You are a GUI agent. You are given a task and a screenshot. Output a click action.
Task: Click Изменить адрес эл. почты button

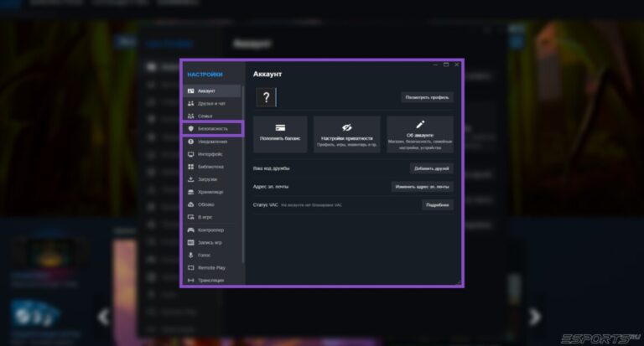pyautogui.click(x=422, y=187)
